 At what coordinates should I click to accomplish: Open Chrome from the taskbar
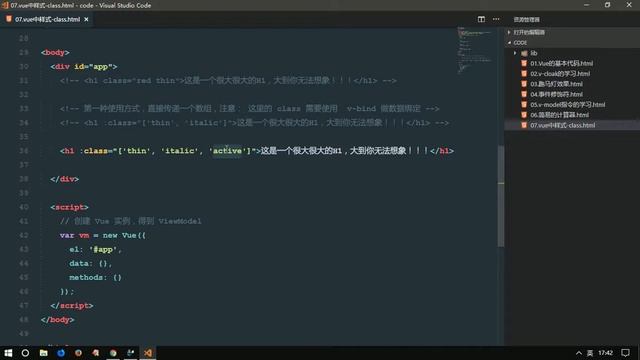point(113,353)
